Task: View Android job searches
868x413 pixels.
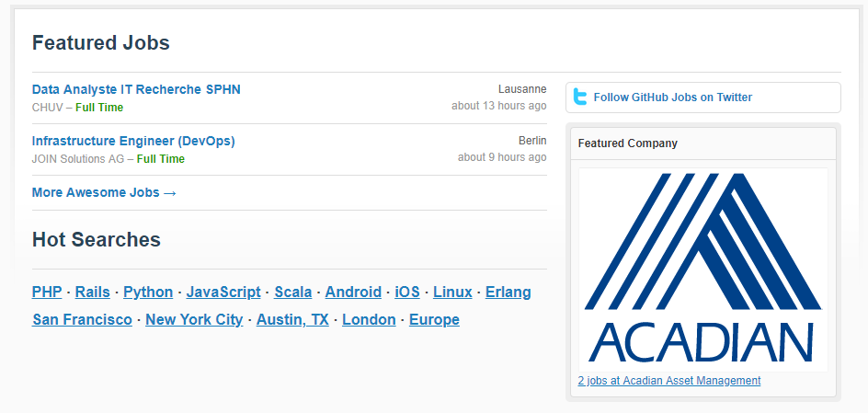Action: point(353,293)
